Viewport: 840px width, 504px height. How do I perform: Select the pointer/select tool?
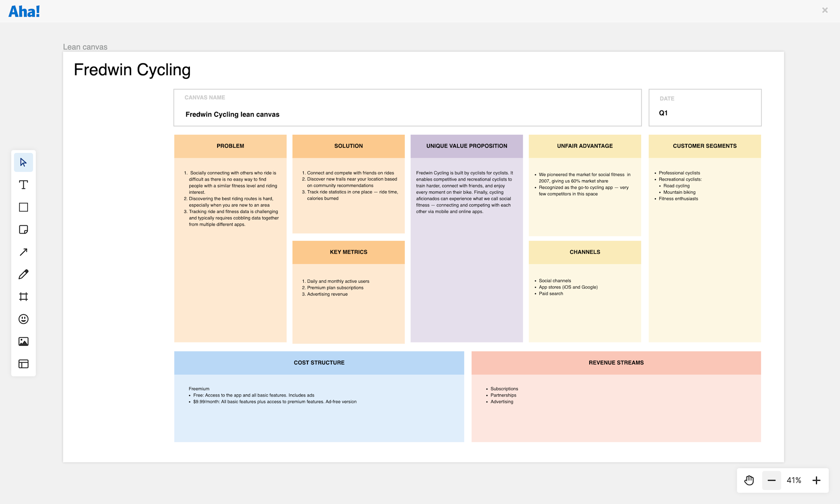click(24, 163)
